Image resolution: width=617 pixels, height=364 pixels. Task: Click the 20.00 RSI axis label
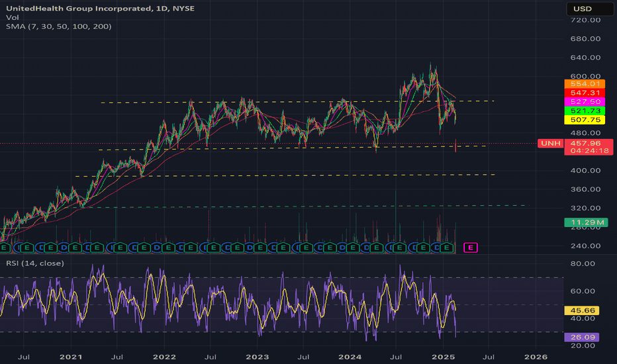tap(583, 345)
